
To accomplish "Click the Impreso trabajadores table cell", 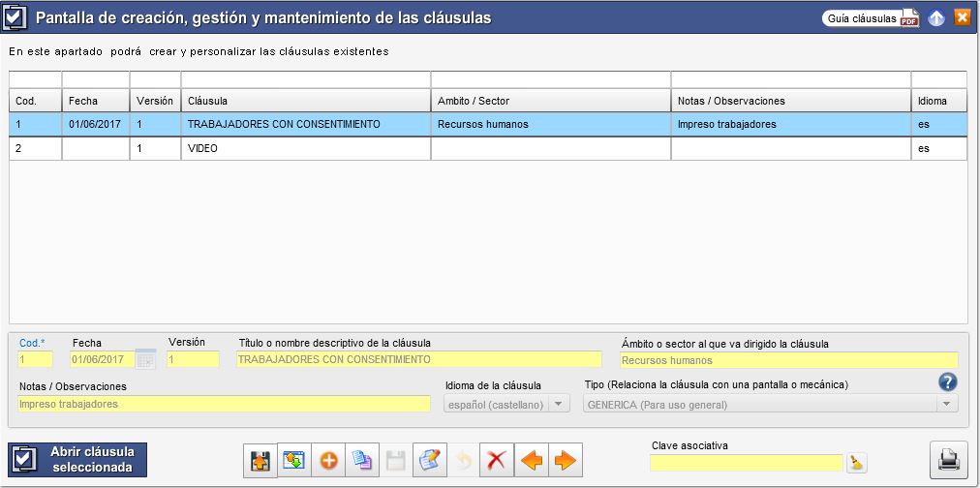I will click(x=790, y=124).
